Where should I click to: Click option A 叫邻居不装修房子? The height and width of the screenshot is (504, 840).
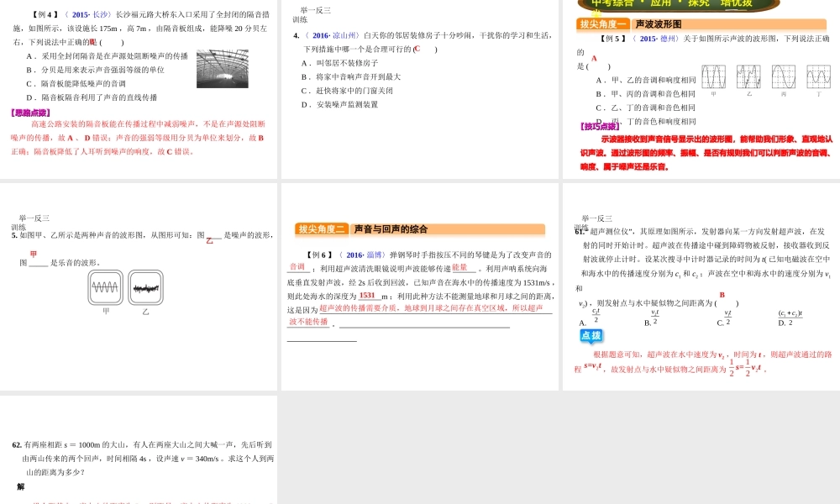tap(339, 63)
